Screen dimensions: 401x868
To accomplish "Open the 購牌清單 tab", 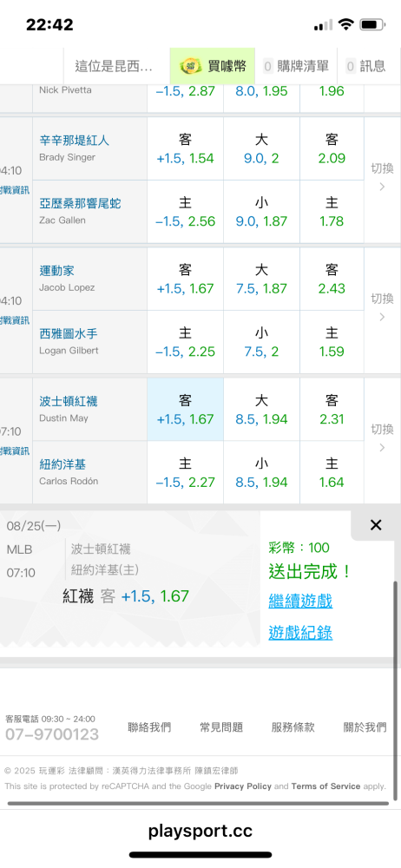I will coord(296,67).
